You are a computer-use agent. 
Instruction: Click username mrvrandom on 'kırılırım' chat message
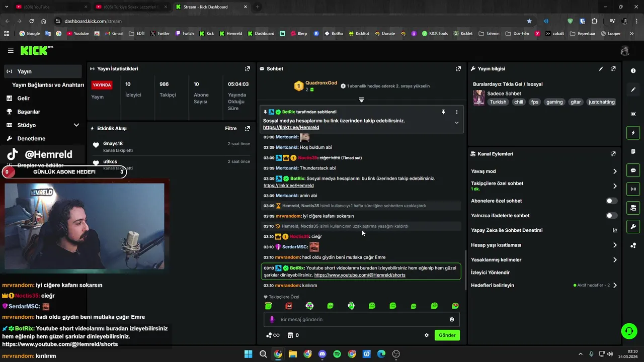click(288, 286)
